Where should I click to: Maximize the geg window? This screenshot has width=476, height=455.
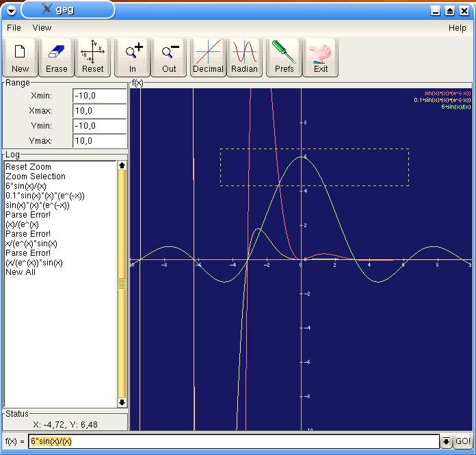449,11
